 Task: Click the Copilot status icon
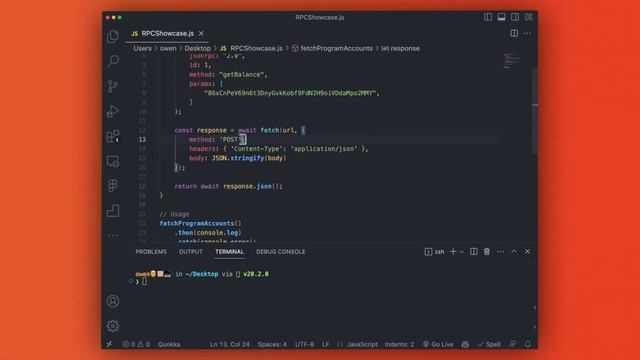(x=465, y=344)
